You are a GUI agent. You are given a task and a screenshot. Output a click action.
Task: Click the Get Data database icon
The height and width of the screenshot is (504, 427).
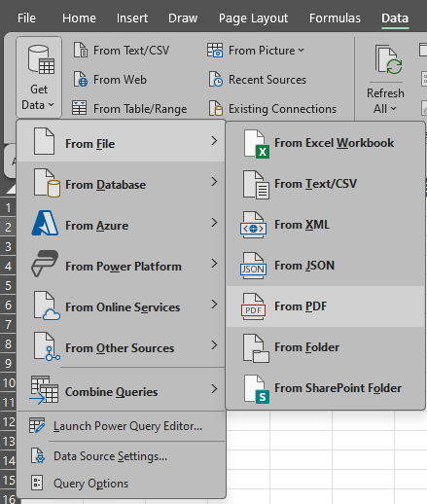tap(41, 59)
